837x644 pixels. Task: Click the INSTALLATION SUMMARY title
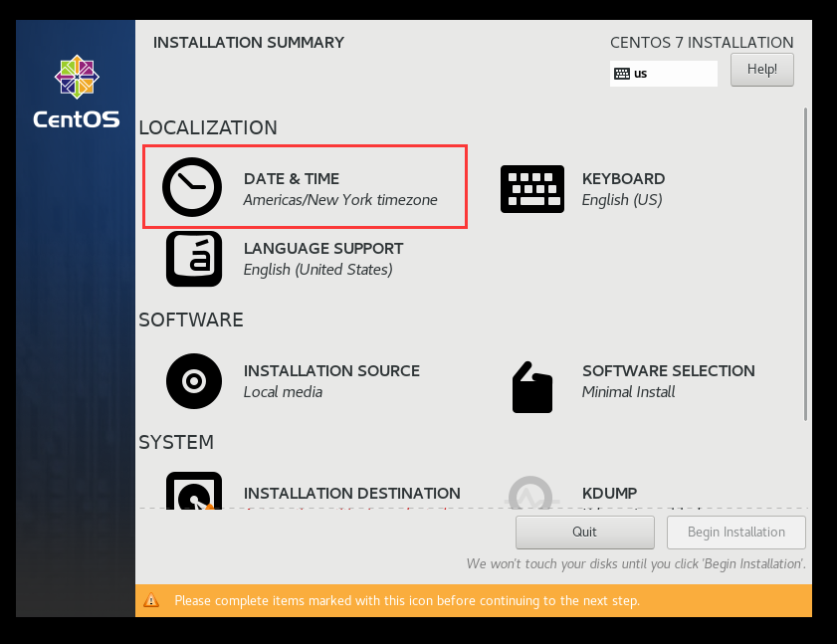pos(249,43)
